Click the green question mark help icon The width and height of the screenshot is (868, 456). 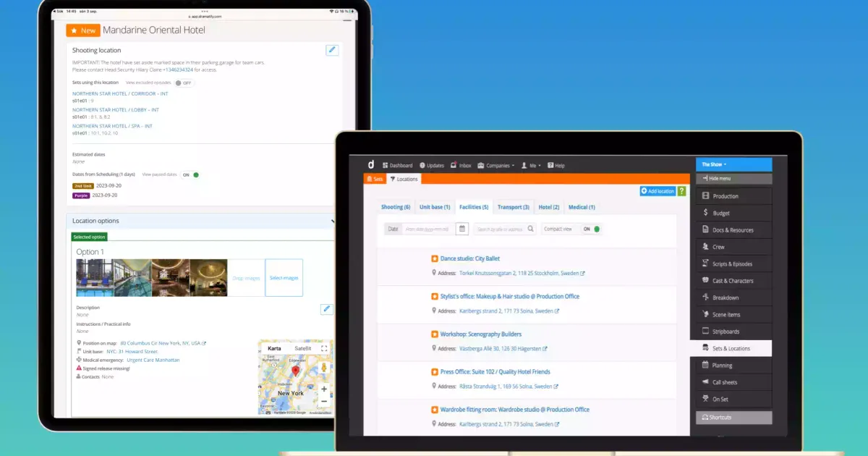681,191
